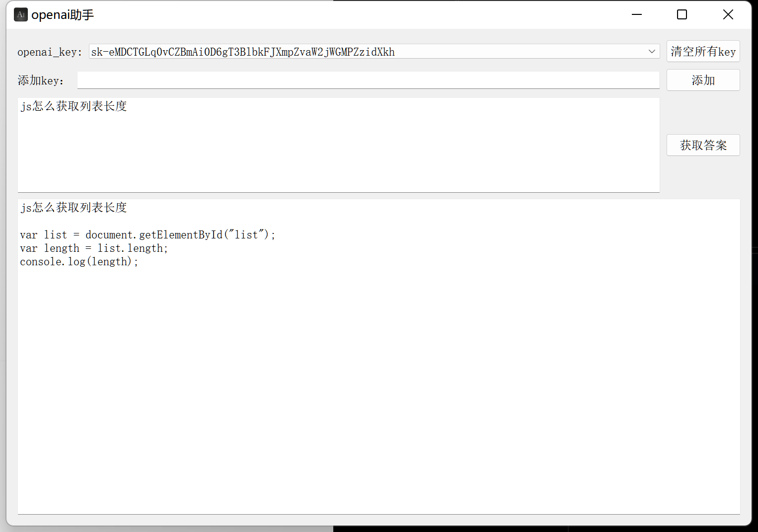
Task: Select the sk- key text in combo box
Action: (243, 52)
